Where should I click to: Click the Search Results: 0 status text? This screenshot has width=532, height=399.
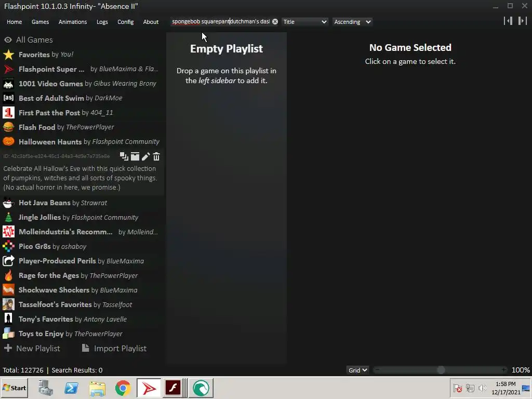click(x=77, y=370)
